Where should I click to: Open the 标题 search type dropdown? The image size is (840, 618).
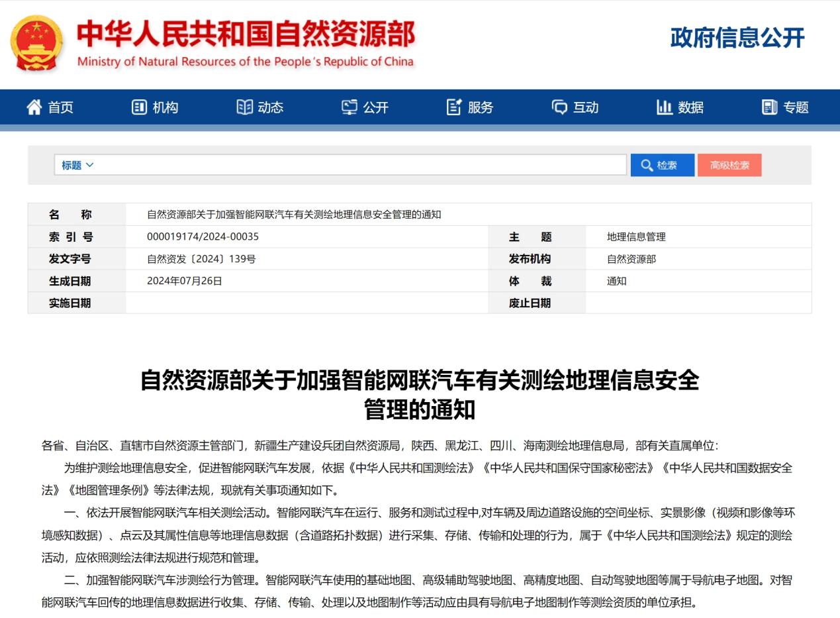tap(77, 165)
